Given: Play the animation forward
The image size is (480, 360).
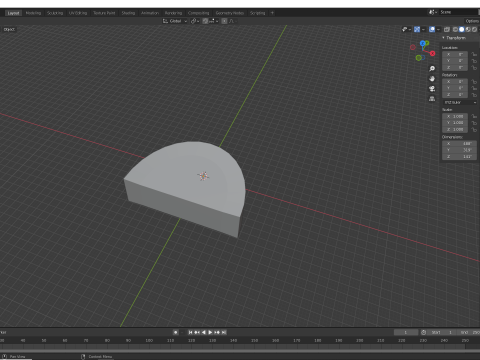Looking at the screenshot, I should coord(210,332).
